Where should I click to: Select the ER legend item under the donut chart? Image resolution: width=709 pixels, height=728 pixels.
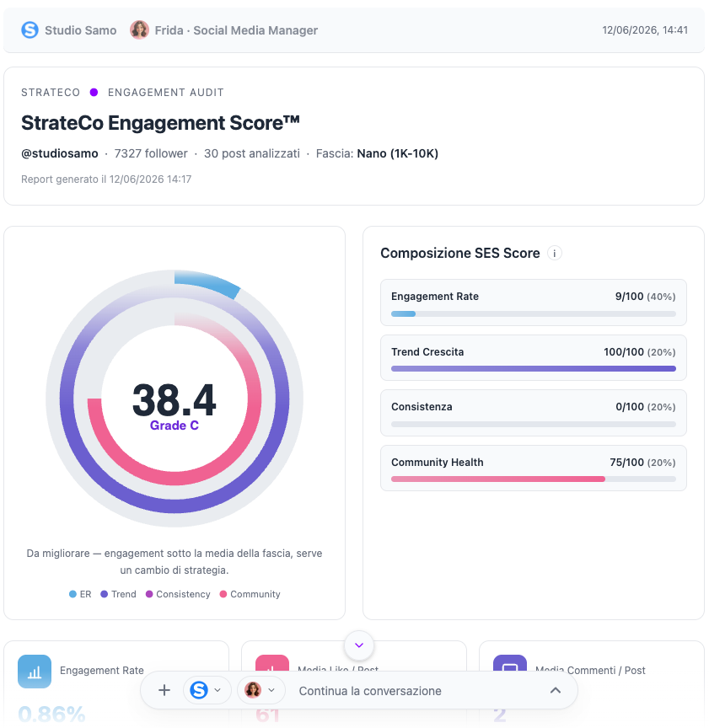click(80, 594)
